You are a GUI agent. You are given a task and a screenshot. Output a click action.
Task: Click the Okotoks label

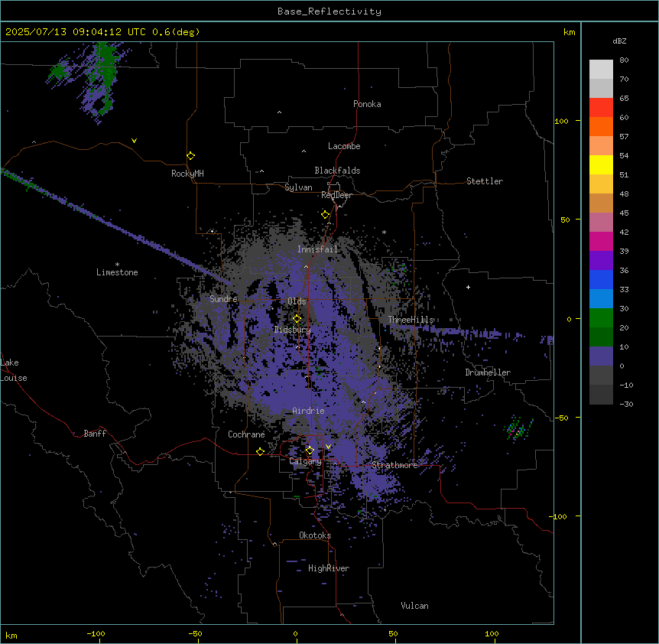pos(315,535)
